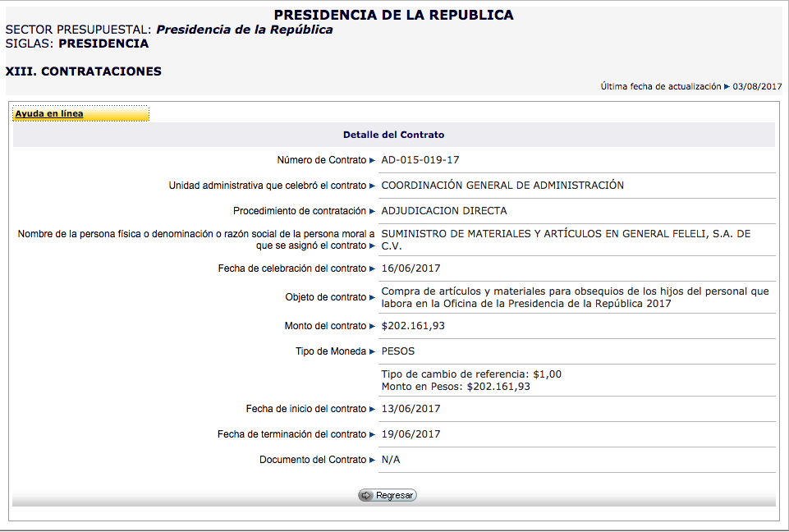The image size is (789, 532).
Task: Click the N/A contract document value
Action: coord(391,460)
